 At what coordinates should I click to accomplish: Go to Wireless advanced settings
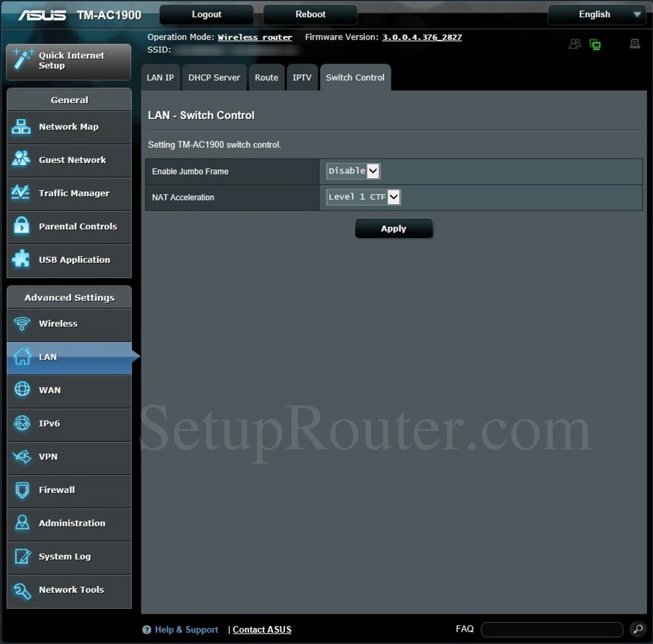[69, 324]
